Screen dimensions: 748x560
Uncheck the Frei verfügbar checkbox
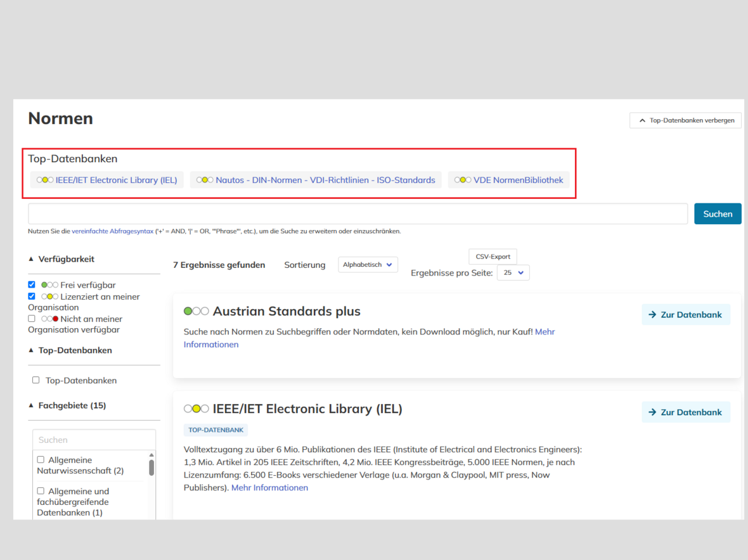pyautogui.click(x=32, y=284)
